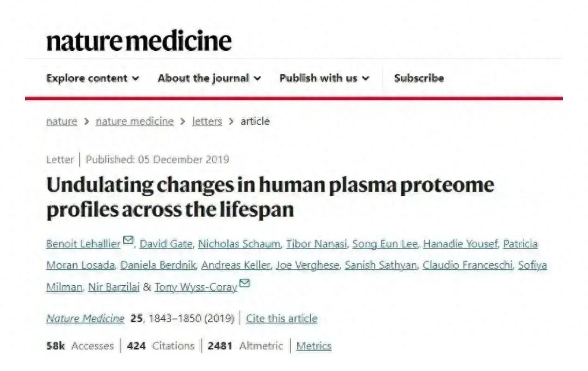Screen dimensions: 588x371
Task: Open the Cite this article link
Action: pos(281,319)
